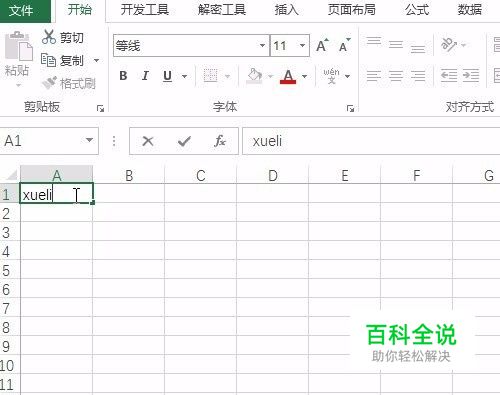Center text horizontally
The width and height of the screenshot is (500, 395).
click(x=396, y=76)
